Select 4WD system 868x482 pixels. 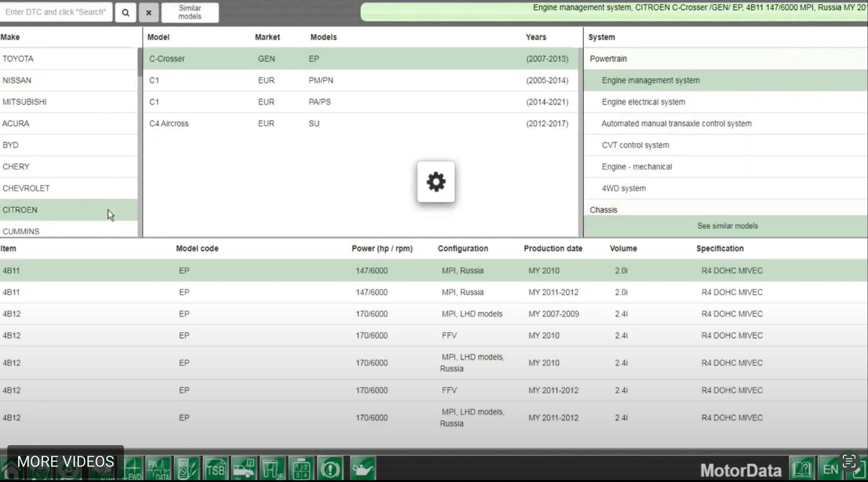pos(726,188)
